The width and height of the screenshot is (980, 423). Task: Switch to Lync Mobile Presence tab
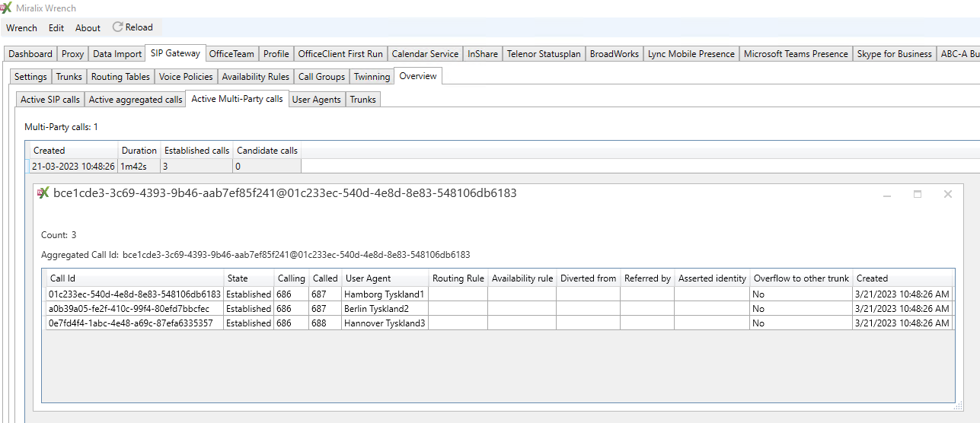pyautogui.click(x=691, y=54)
